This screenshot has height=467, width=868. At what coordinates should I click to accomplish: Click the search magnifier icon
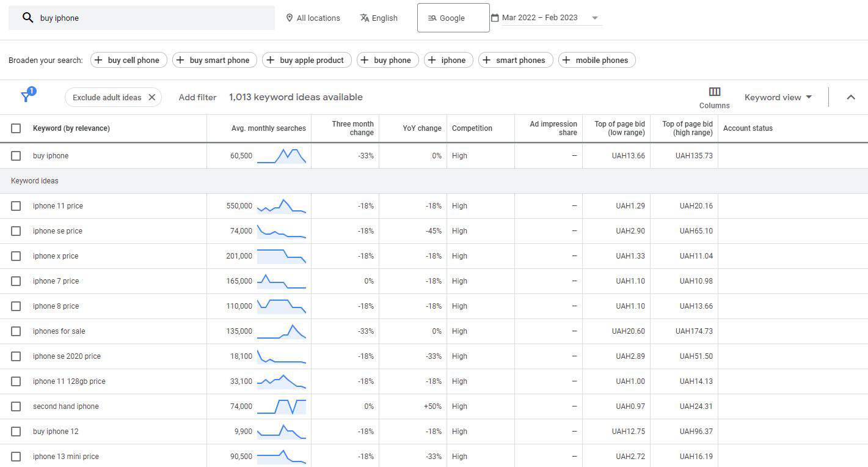pos(27,18)
